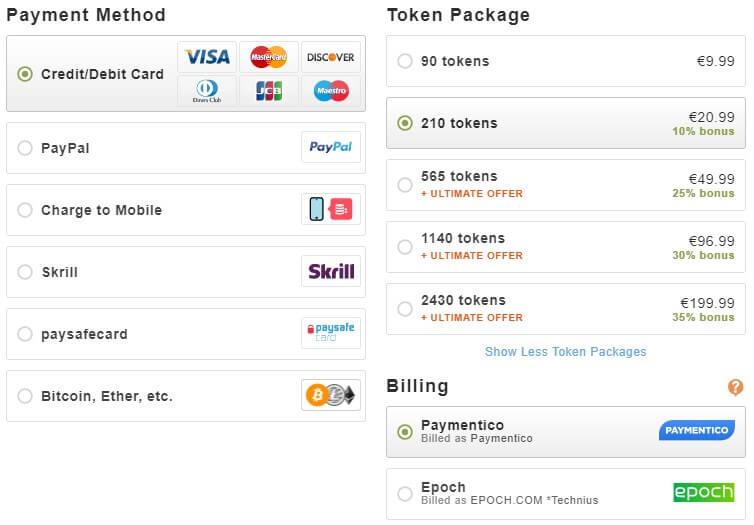Click the €199.99 price text
The height and width of the screenshot is (525, 754).
click(x=707, y=303)
